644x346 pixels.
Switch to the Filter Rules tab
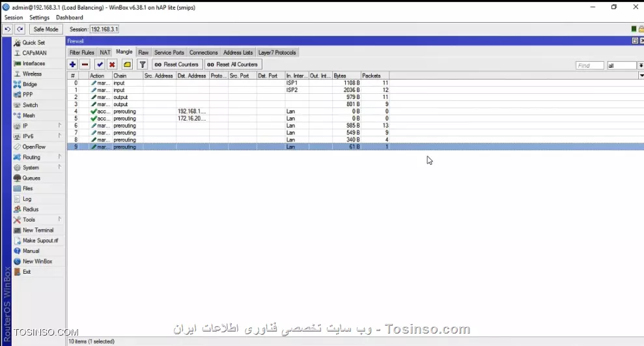point(81,52)
